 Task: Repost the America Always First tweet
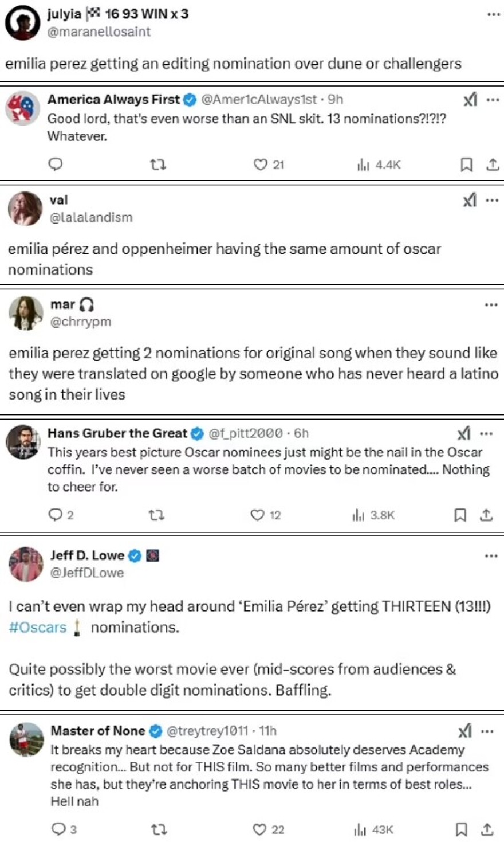pos(157,165)
